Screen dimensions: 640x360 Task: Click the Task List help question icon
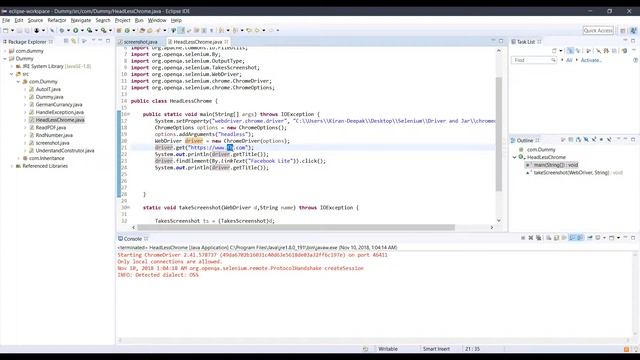coord(636,60)
